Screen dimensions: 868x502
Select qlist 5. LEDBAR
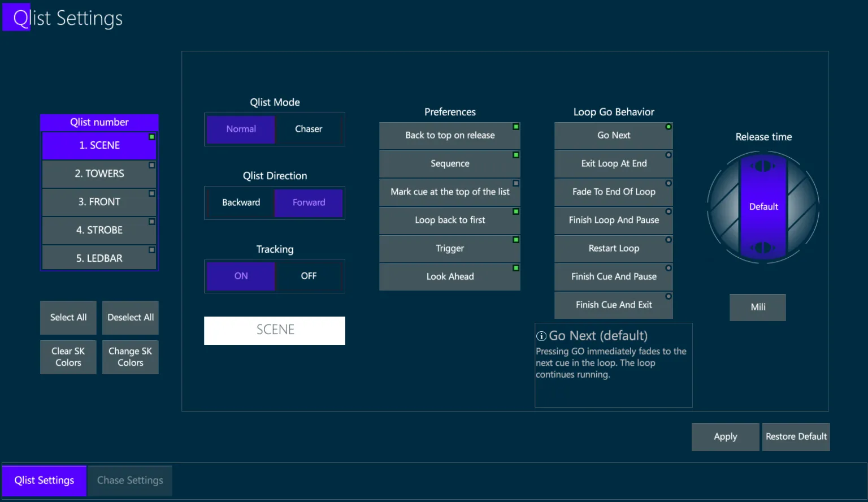point(99,258)
